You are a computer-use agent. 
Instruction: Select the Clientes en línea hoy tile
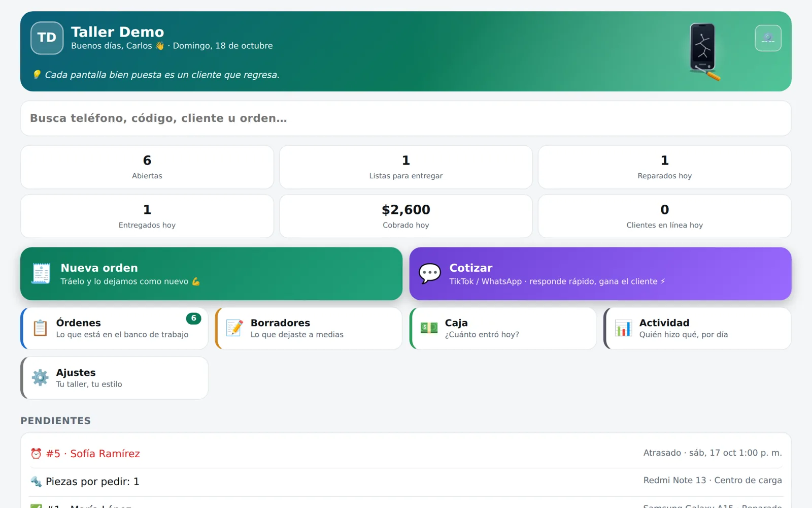point(665,216)
